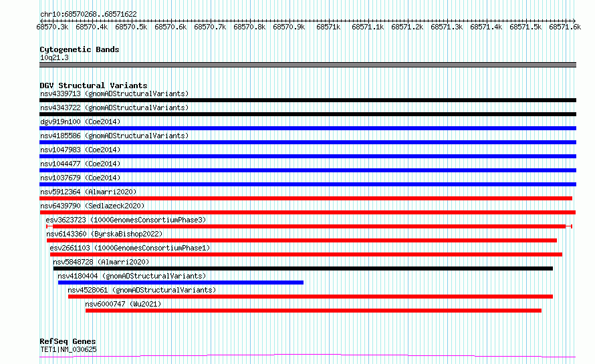Viewport: 595px width, 364px height.
Task: Select the short blue bar under nsv4180404
Action: pos(181,283)
